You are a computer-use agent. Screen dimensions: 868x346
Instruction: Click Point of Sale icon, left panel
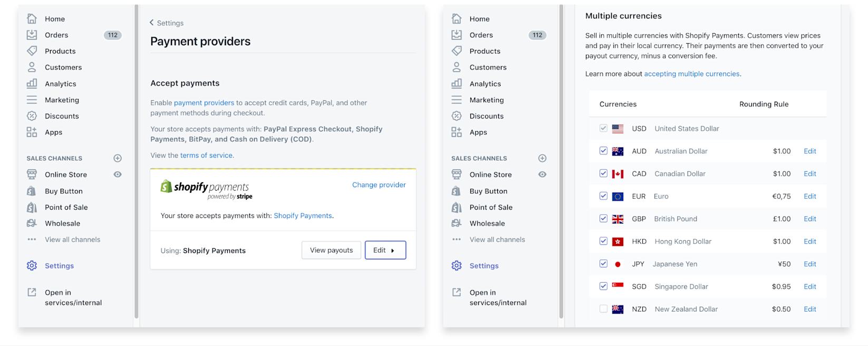(32, 207)
